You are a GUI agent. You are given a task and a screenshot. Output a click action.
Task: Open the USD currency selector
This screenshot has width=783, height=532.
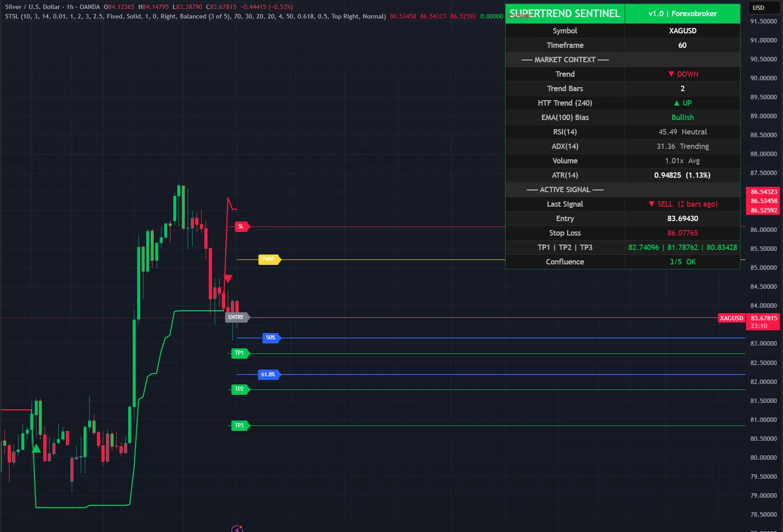point(763,8)
